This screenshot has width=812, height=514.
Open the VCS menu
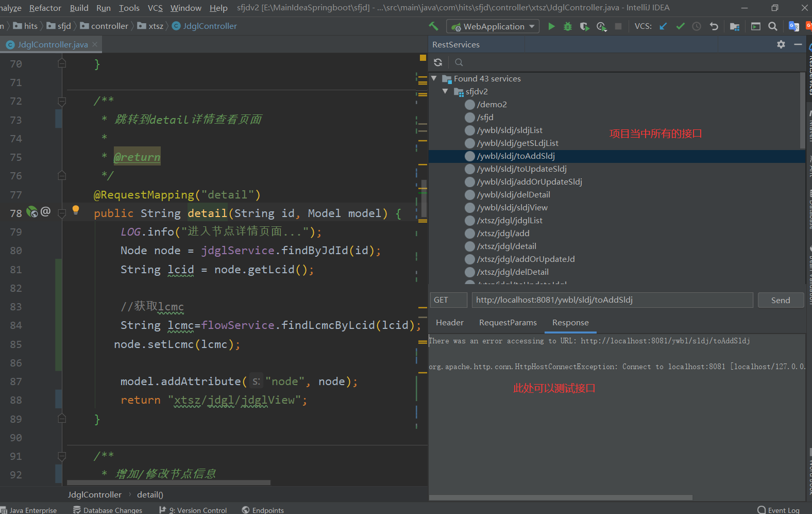(x=155, y=8)
